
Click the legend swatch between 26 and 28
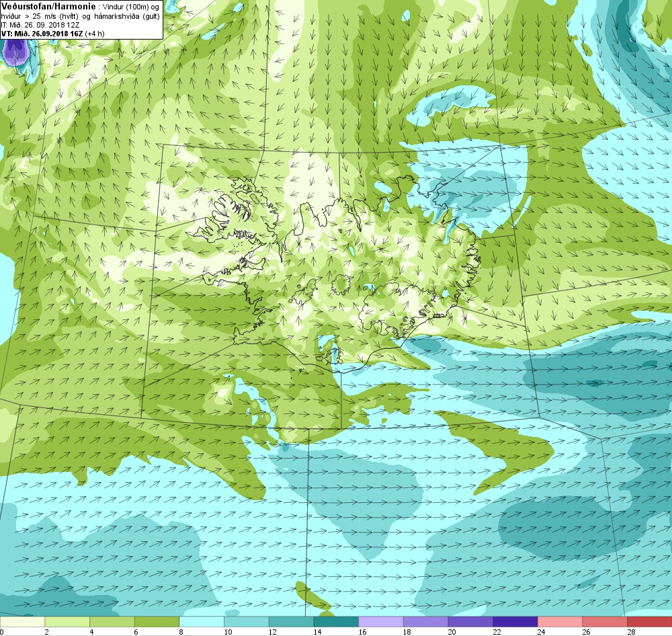605,622
